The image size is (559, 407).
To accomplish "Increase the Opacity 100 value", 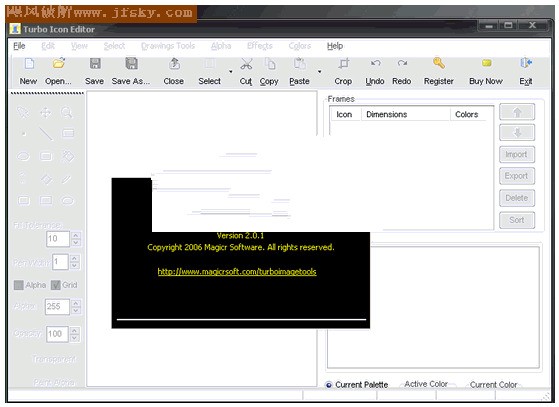I will click(x=75, y=330).
